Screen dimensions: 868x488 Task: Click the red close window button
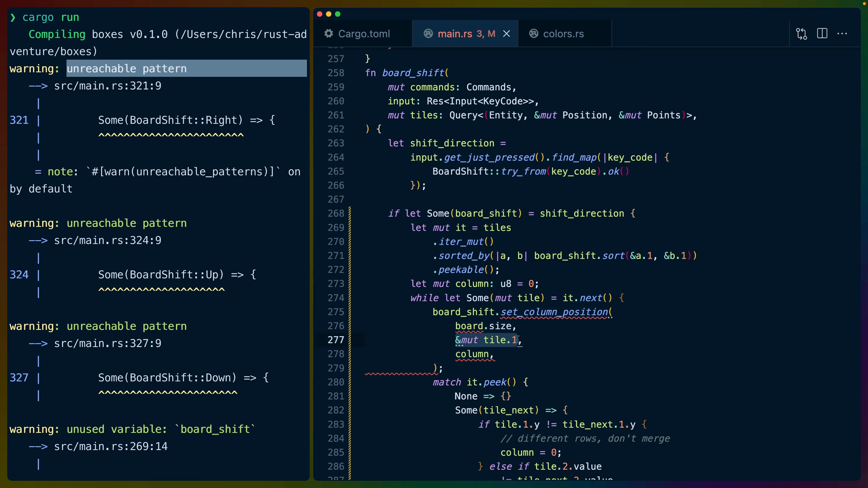(320, 14)
